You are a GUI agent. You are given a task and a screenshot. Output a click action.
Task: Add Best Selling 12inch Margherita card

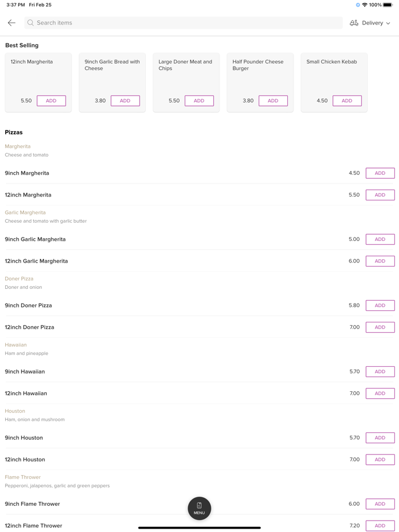coord(51,101)
